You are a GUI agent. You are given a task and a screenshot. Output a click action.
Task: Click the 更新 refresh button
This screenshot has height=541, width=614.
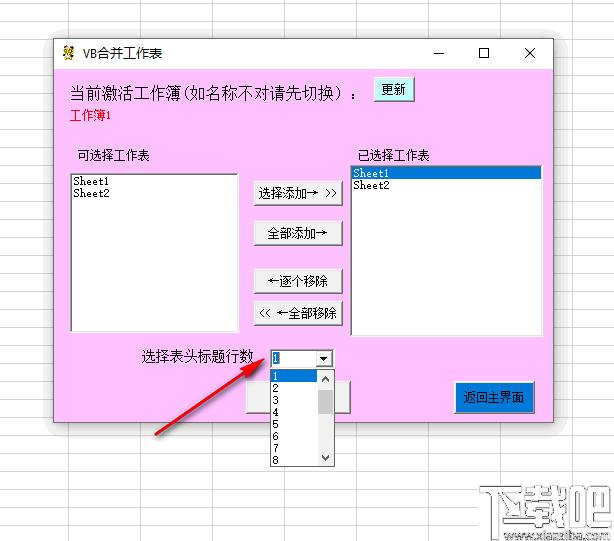[394, 90]
